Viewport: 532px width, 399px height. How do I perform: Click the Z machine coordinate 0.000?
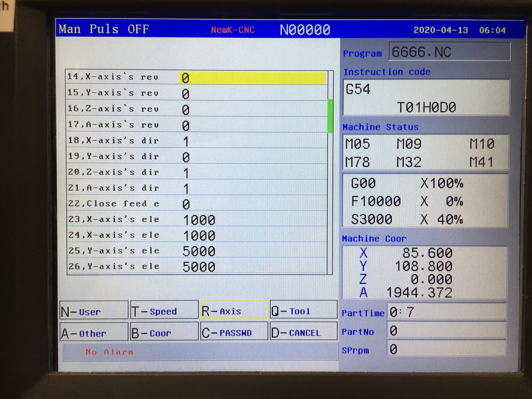coord(432,280)
